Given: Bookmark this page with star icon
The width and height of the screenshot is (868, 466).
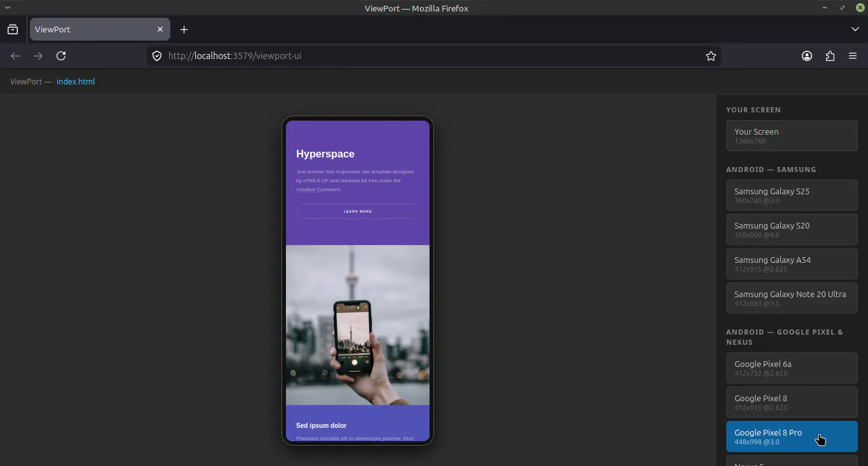Looking at the screenshot, I should pos(711,56).
